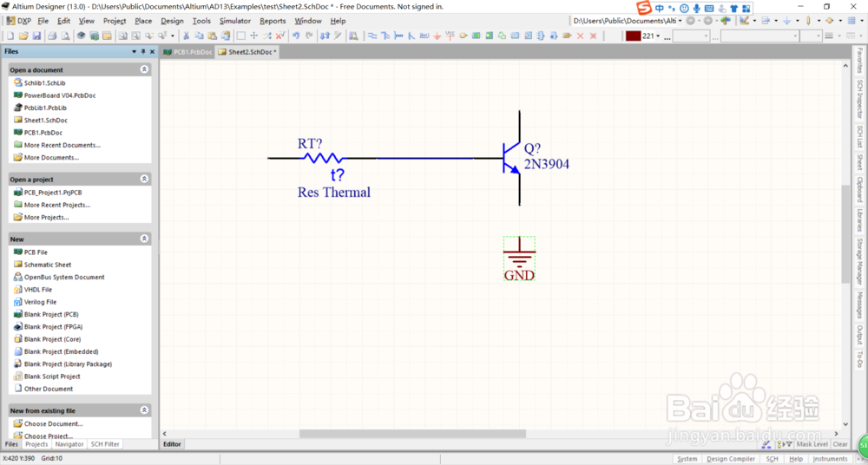Click the New document toolbar icon

10,36
